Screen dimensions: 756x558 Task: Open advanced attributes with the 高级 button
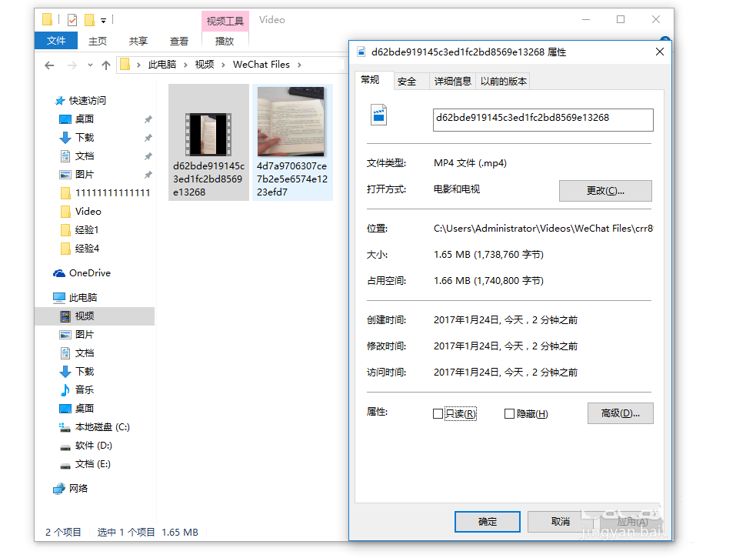pos(621,413)
